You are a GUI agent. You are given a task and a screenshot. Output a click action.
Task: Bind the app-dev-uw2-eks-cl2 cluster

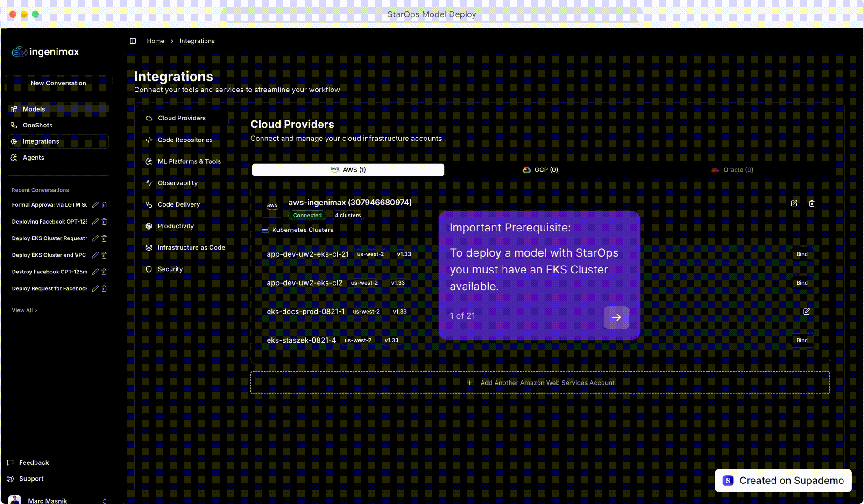[802, 283]
